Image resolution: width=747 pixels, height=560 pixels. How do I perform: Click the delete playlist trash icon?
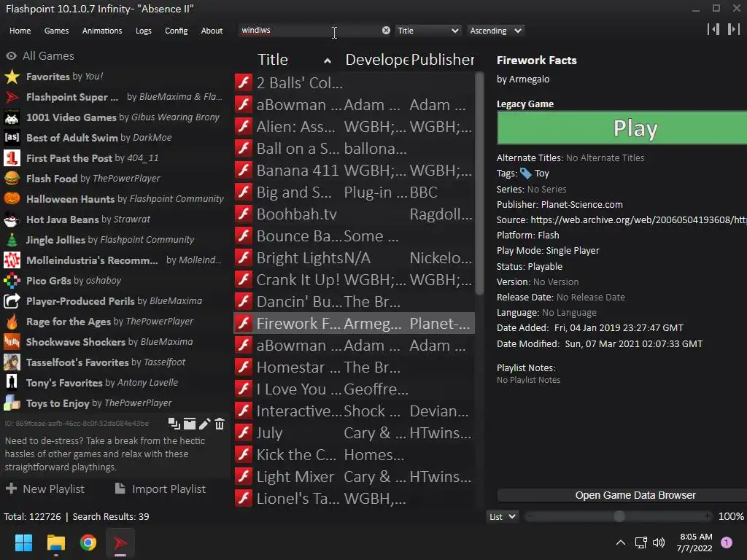(x=220, y=424)
